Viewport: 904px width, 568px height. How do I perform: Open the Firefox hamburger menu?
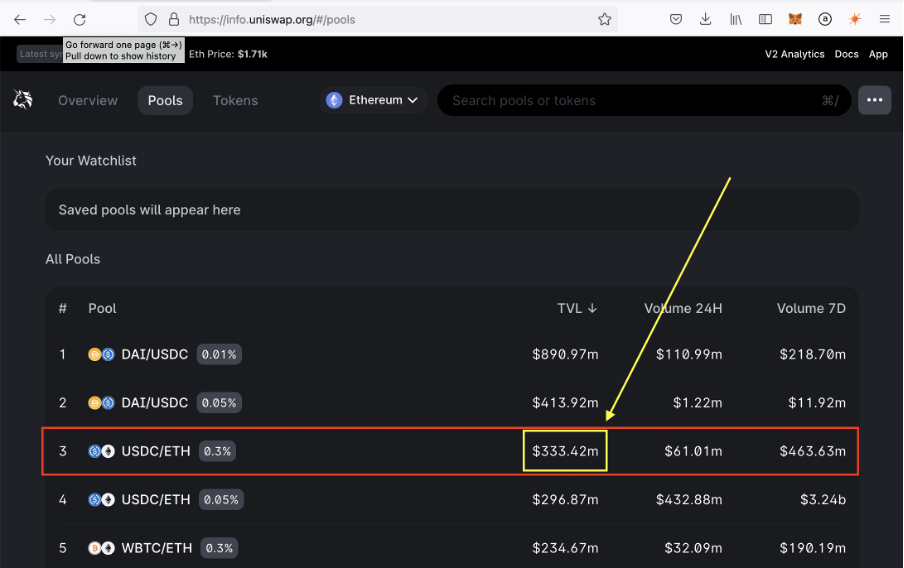click(884, 20)
